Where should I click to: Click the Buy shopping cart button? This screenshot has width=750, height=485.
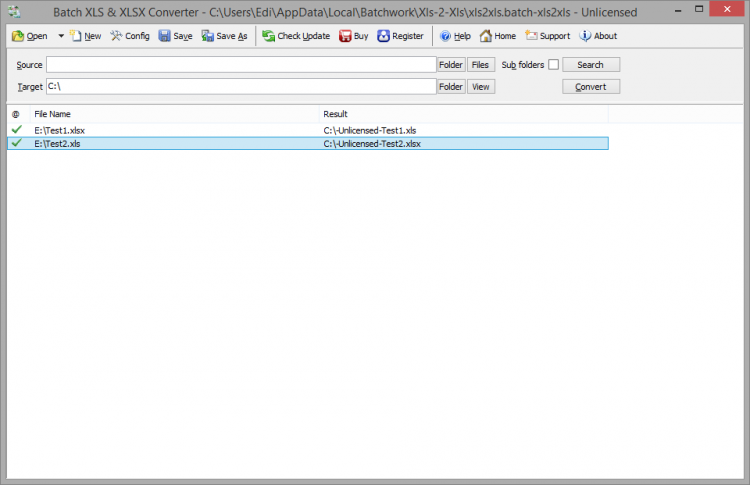(353, 36)
